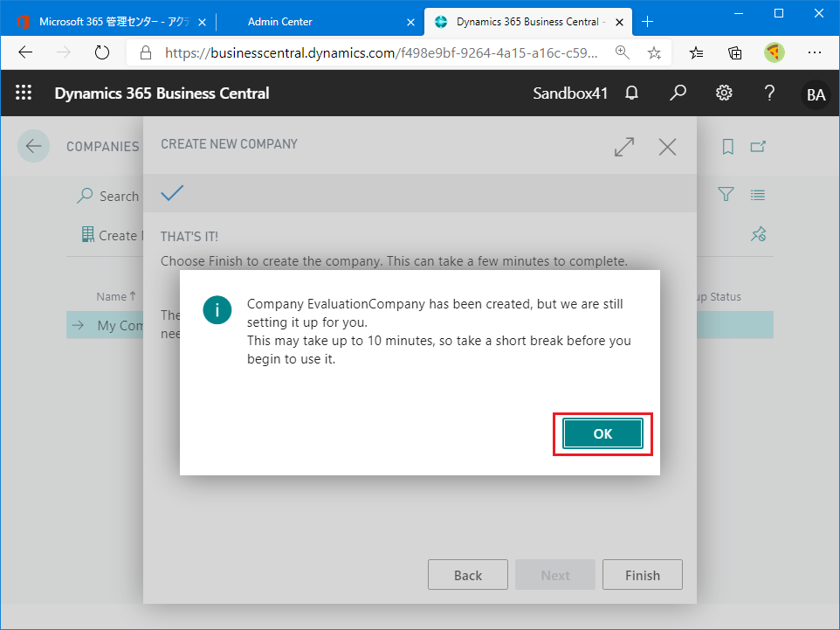Screen dimensions: 840x630
Task: Click the pin action bar icon
Action: click(x=759, y=234)
